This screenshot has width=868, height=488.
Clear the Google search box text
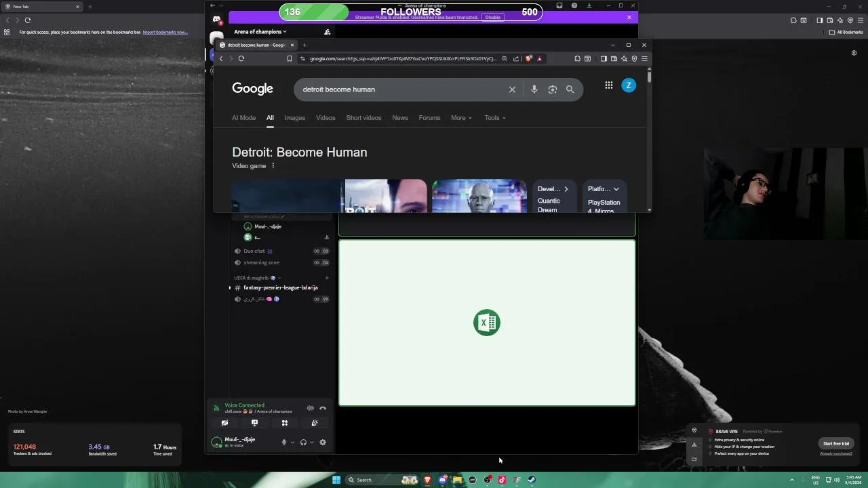point(512,89)
